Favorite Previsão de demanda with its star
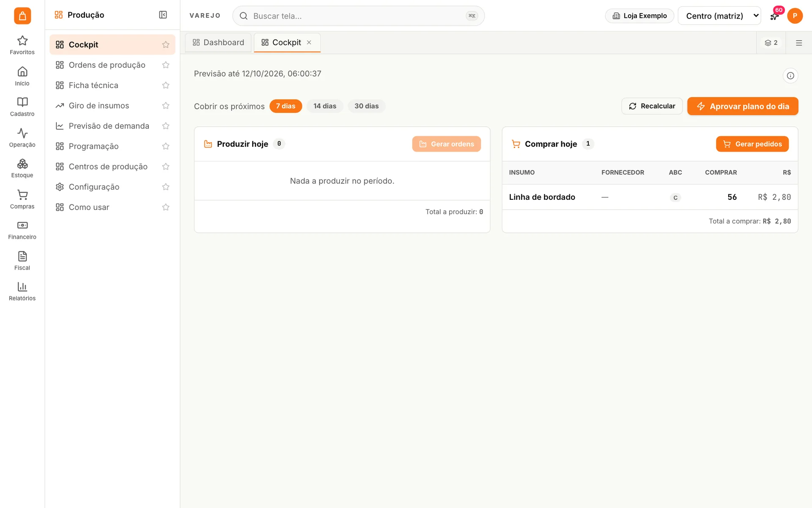 point(166,126)
